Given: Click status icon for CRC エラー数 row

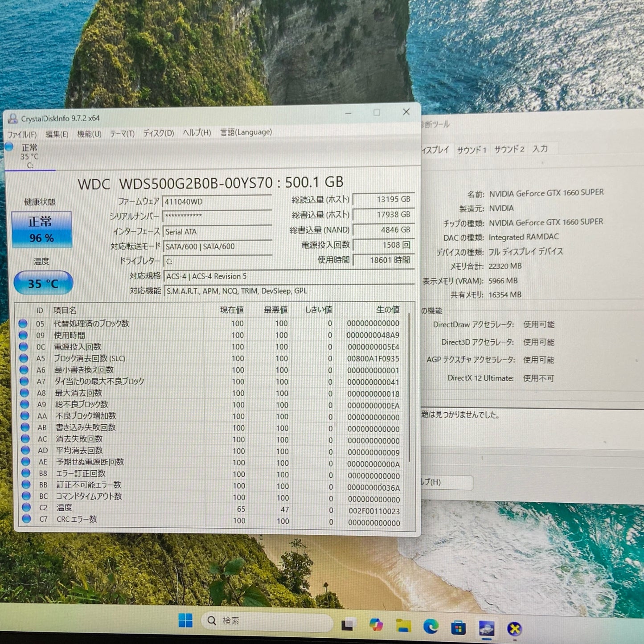Looking at the screenshot, I should 27,519.
